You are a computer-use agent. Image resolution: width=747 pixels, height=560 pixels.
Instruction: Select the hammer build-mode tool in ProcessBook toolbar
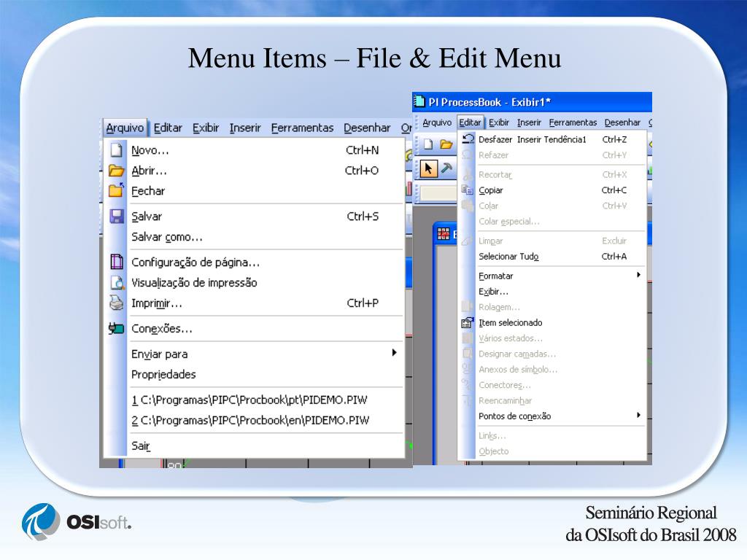(x=446, y=168)
